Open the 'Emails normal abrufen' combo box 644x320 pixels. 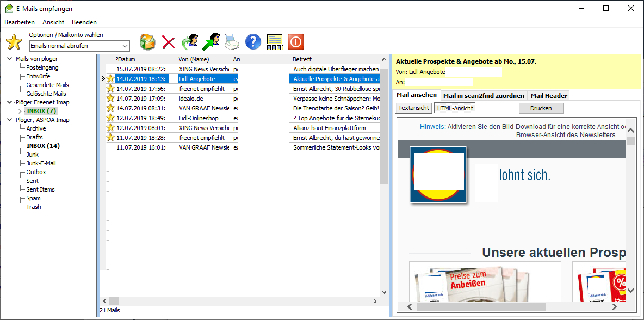coord(79,46)
